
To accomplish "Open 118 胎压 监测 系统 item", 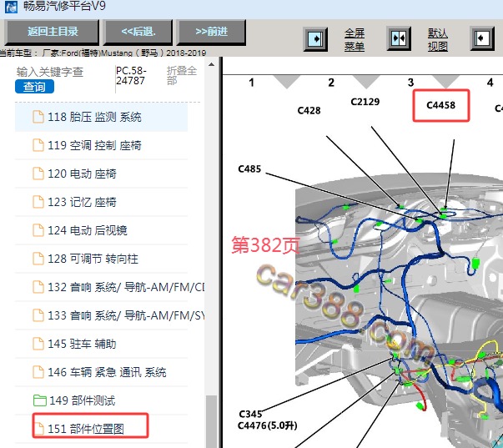I will pos(102,117).
